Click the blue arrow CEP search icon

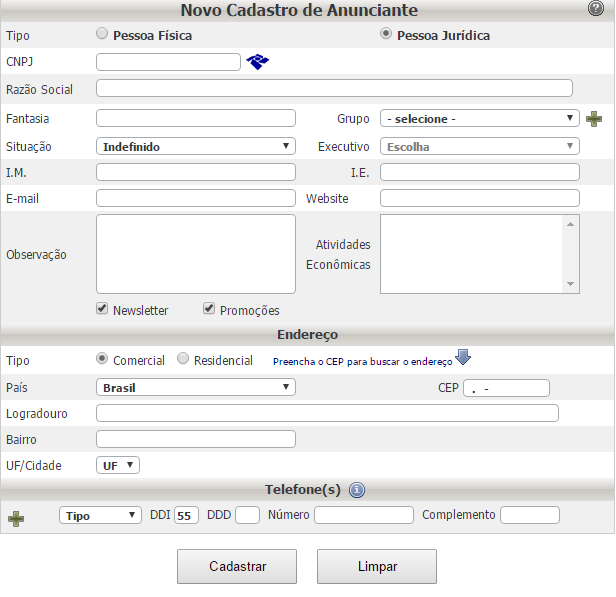(463, 359)
